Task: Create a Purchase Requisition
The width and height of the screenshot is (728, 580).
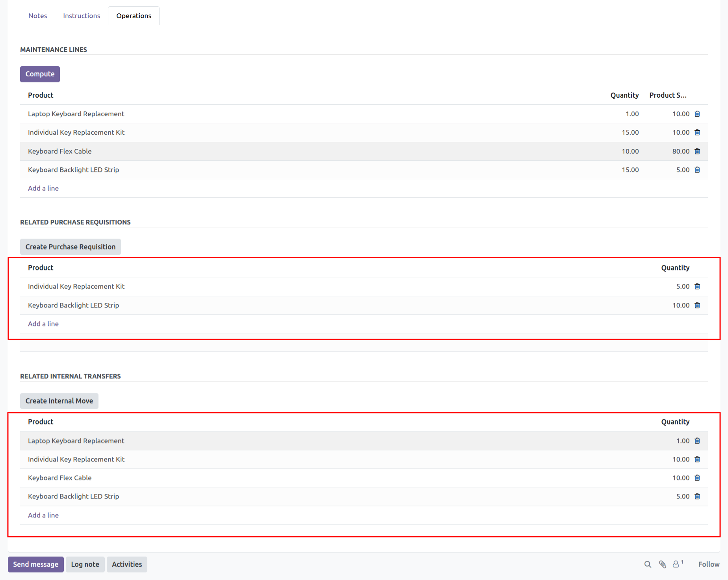Action: pyautogui.click(x=71, y=247)
